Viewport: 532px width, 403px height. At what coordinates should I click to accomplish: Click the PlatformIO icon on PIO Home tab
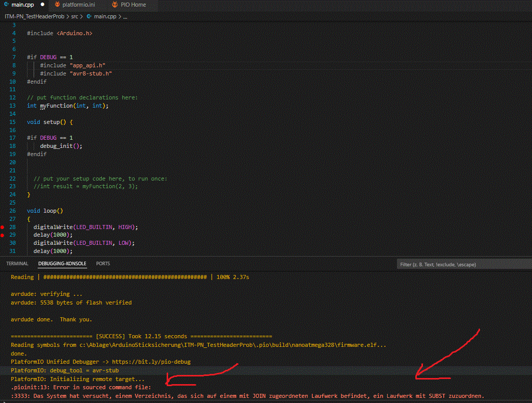115,5
